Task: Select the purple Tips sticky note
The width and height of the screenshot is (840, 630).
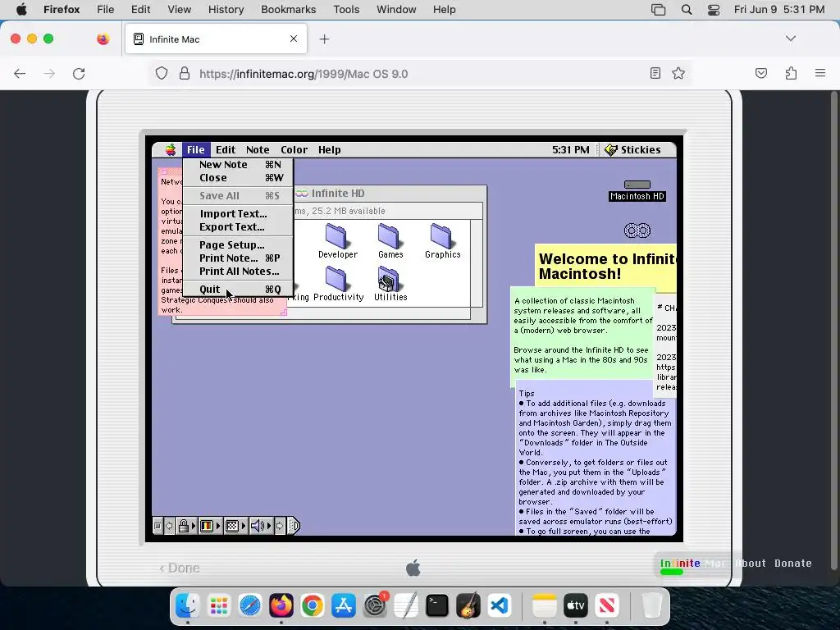Action: tap(596, 458)
